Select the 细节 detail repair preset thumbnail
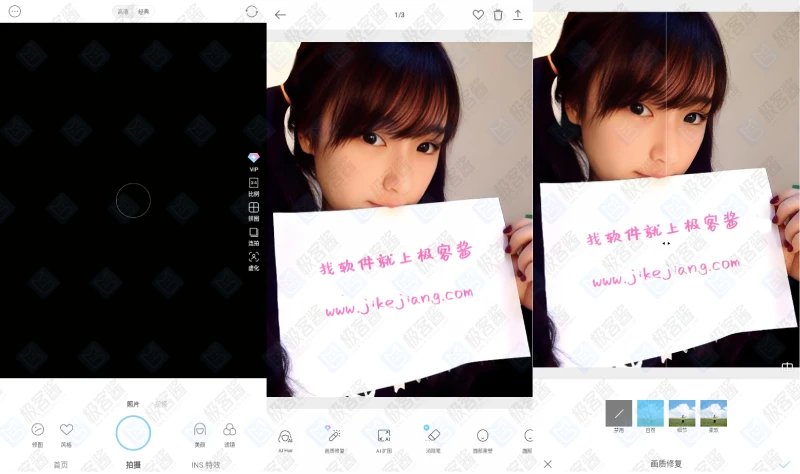800x474 pixels. (x=682, y=413)
